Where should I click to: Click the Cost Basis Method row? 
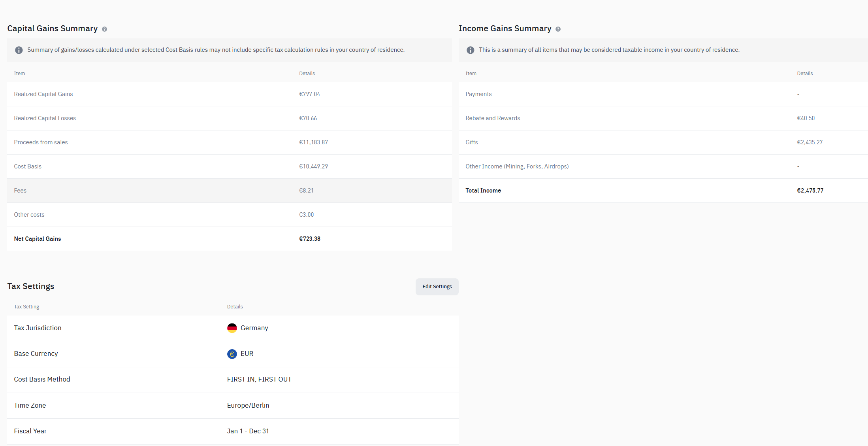tap(232, 380)
